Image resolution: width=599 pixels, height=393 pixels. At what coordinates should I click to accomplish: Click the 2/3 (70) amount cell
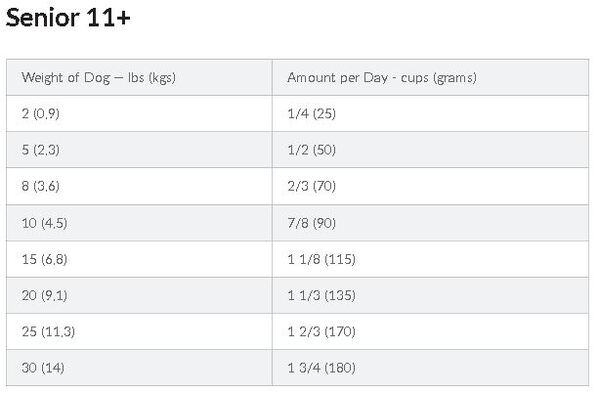(x=431, y=186)
